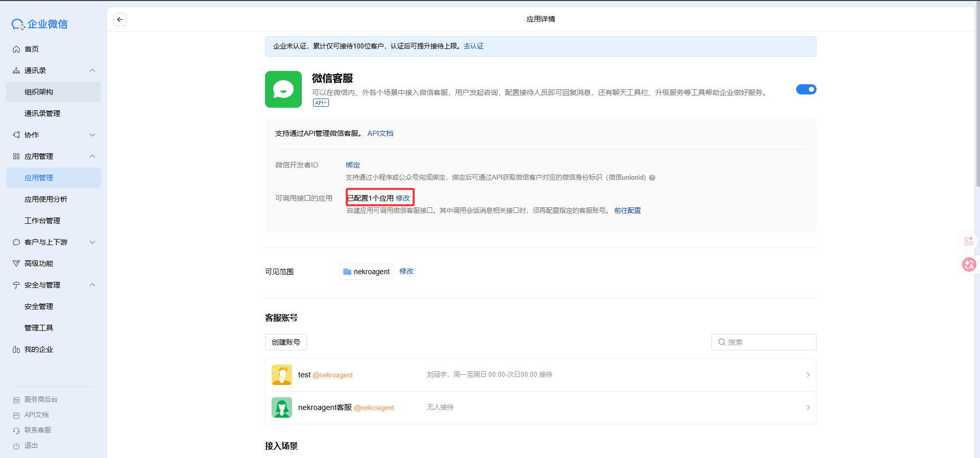Click the test account avatar icon

point(281,375)
